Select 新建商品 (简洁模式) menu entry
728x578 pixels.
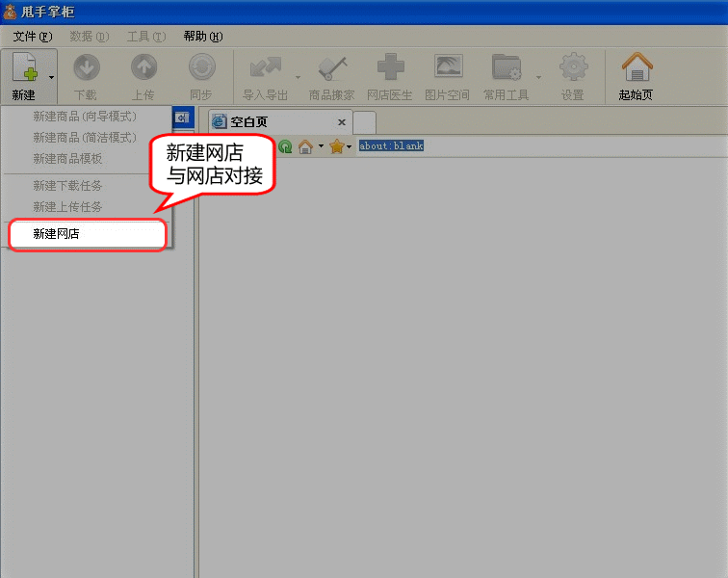pyautogui.click(x=87, y=138)
